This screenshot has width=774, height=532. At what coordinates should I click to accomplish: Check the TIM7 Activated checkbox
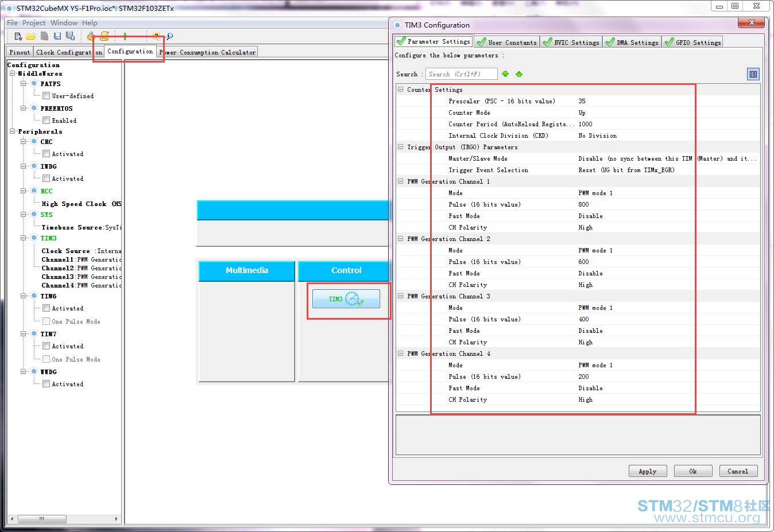pyautogui.click(x=46, y=346)
